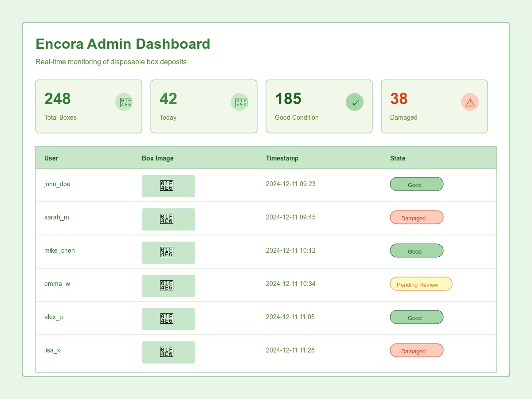Click the Good Condition checkmark icon
This screenshot has width=532, height=399.
[x=355, y=102]
